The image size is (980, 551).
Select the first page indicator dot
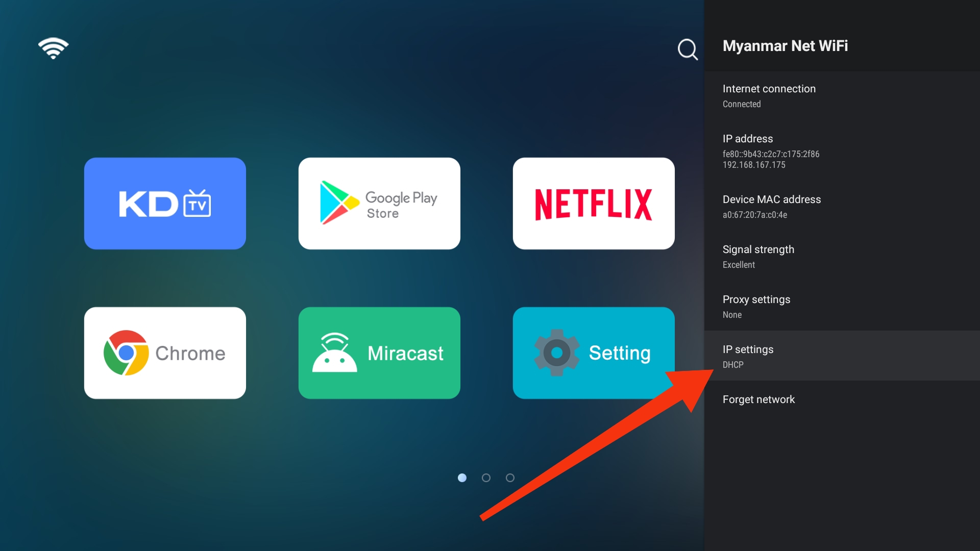click(x=462, y=478)
